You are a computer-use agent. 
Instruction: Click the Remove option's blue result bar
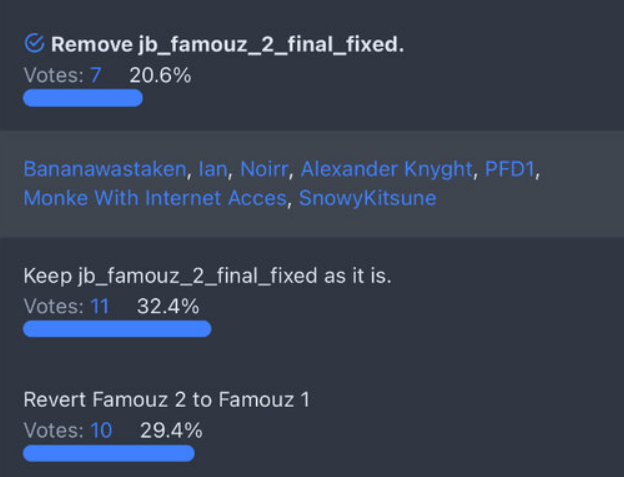point(83,98)
